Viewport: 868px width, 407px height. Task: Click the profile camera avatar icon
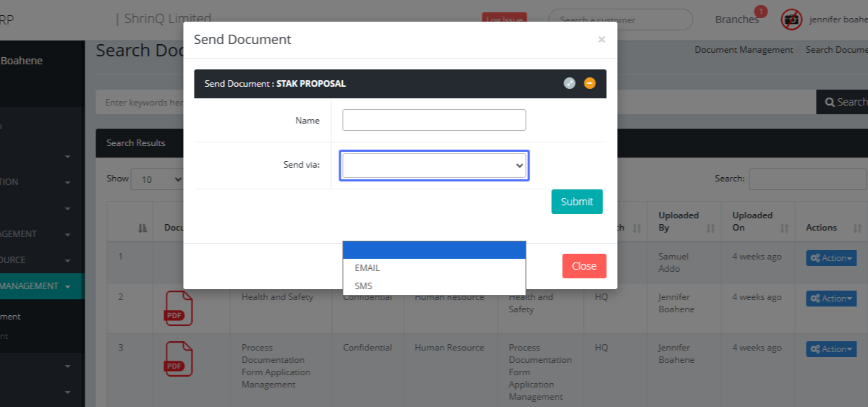click(791, 20)
